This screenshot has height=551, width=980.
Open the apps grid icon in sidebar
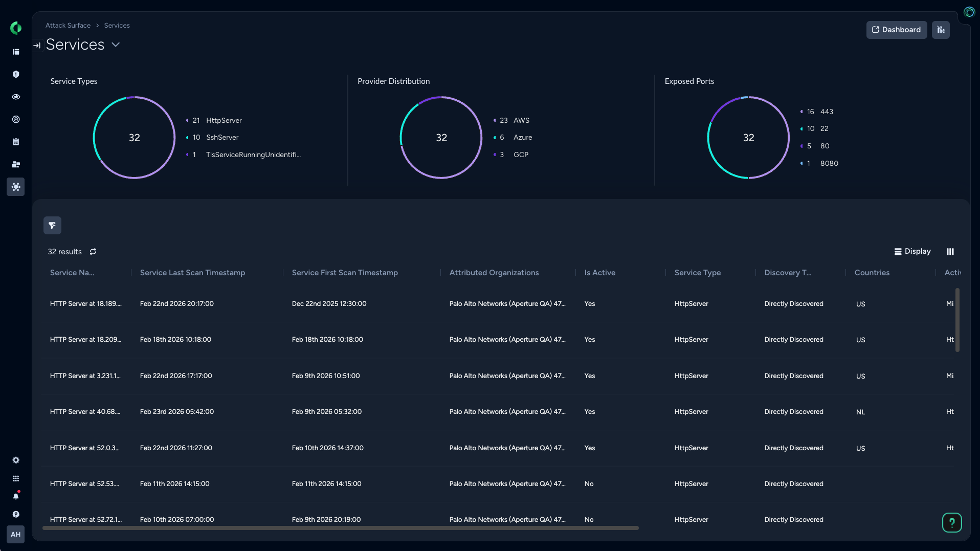click(x=16, y=479)
